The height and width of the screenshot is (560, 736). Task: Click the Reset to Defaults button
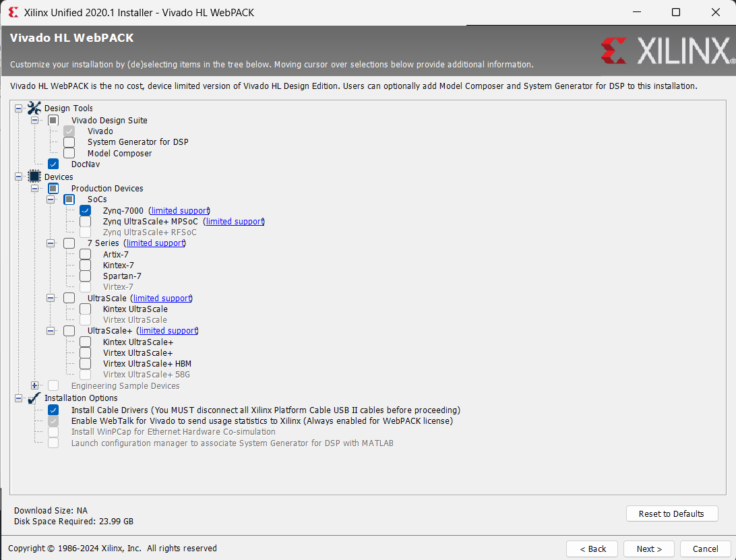(672, 514)
